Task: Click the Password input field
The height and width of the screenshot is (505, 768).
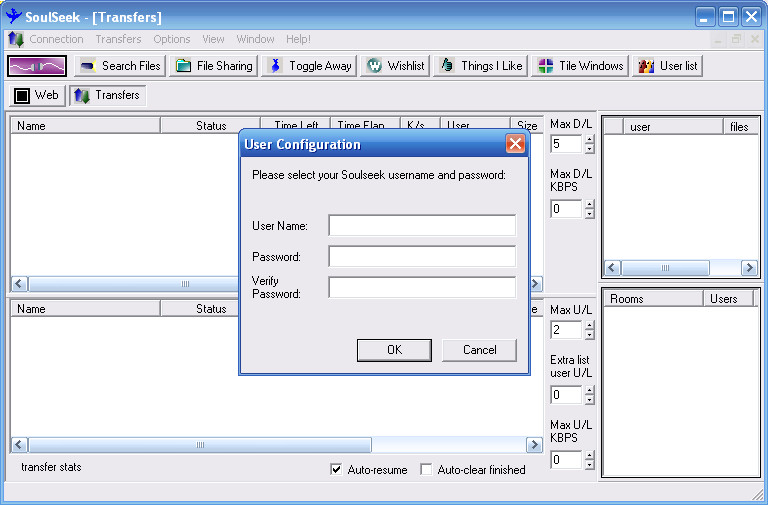Action: pos(422,256)
